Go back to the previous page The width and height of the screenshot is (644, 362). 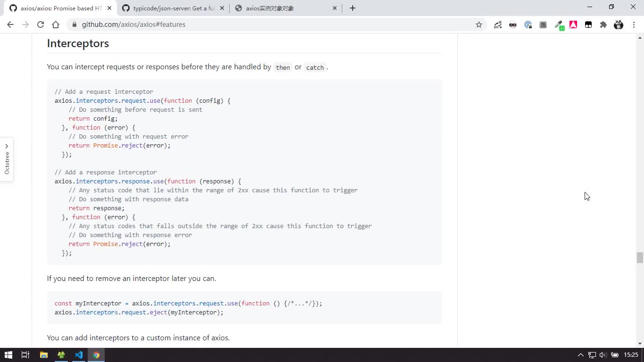coord(10,25)
